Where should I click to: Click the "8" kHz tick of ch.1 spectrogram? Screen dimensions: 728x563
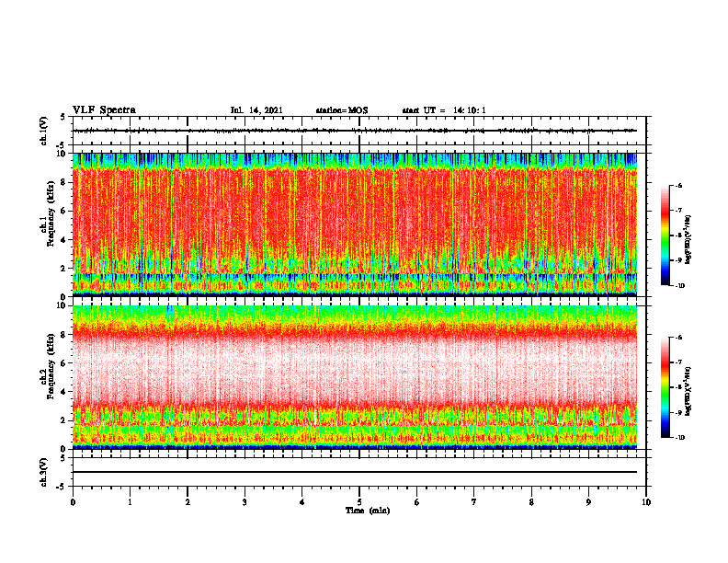[63, 182]
